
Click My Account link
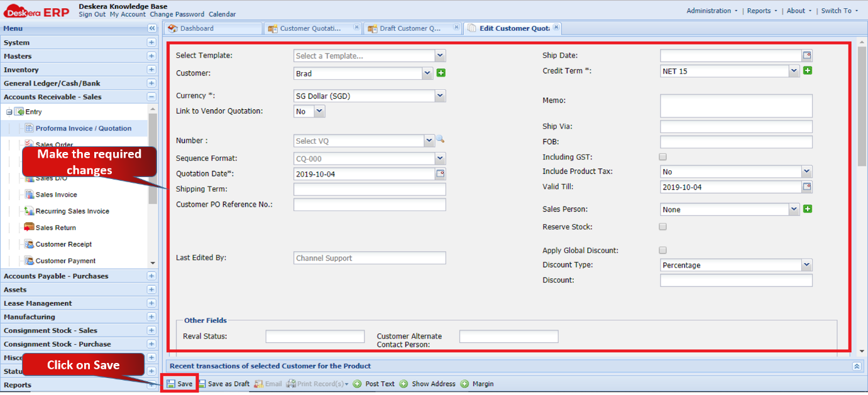point(128,14)
